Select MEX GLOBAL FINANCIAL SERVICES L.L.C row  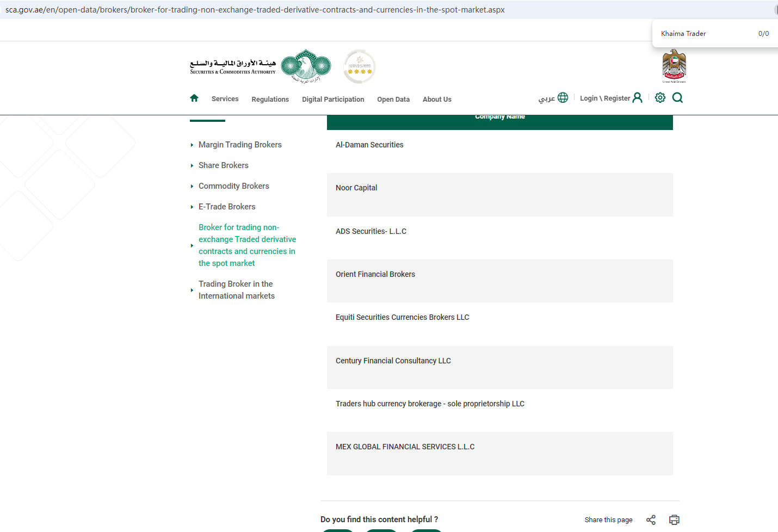pyautogui.click(x=500, y=454)
